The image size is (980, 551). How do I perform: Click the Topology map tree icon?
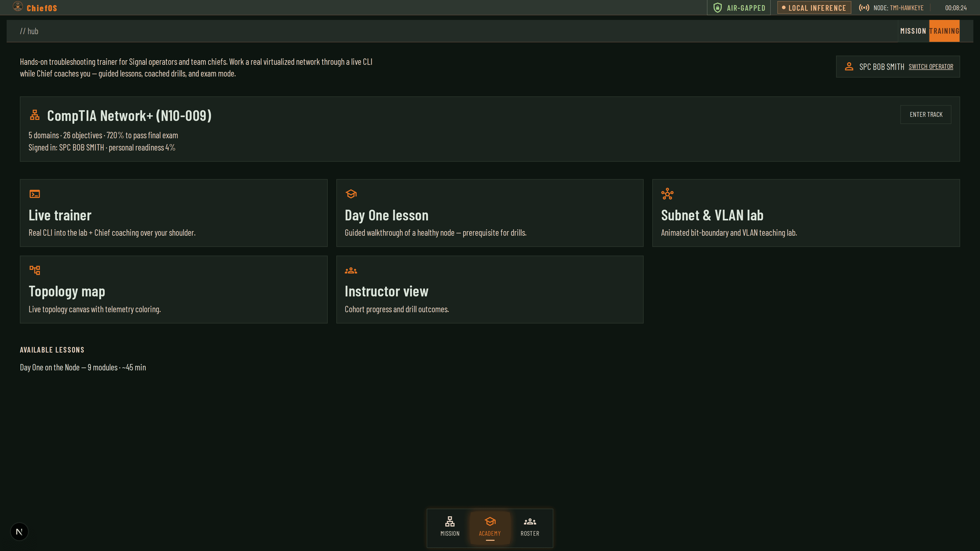tap(35, 270)
